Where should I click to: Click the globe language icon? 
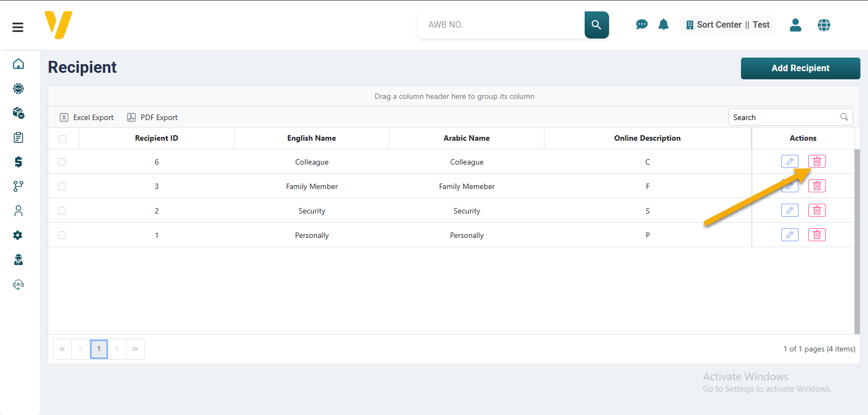tap(823, 25)
